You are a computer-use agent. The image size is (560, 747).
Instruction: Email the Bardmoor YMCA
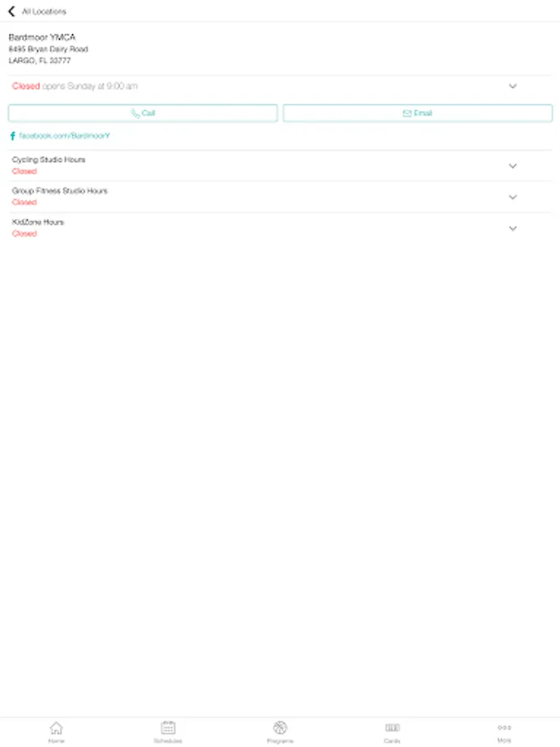coord(417,113)
